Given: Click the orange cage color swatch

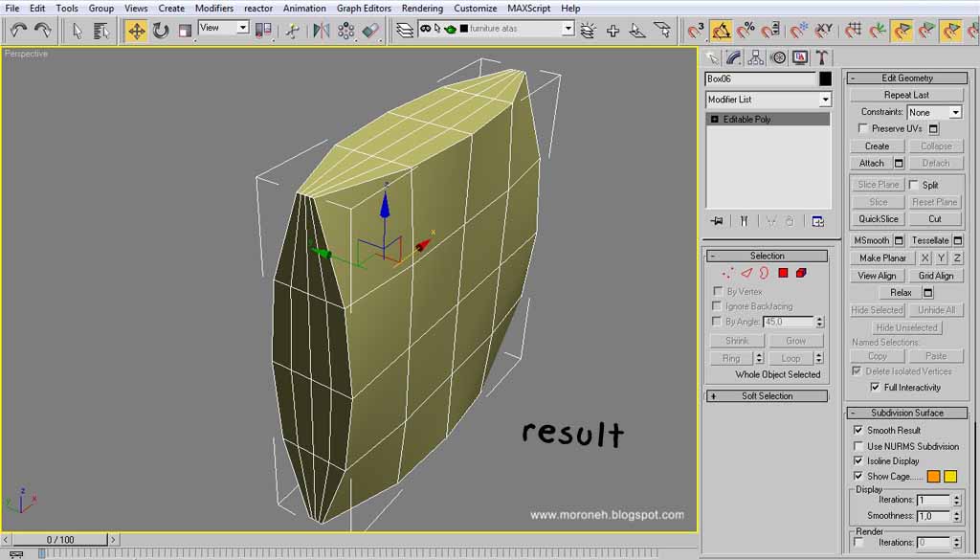Looking at the screenshot, I should click(x=933, y=477).
